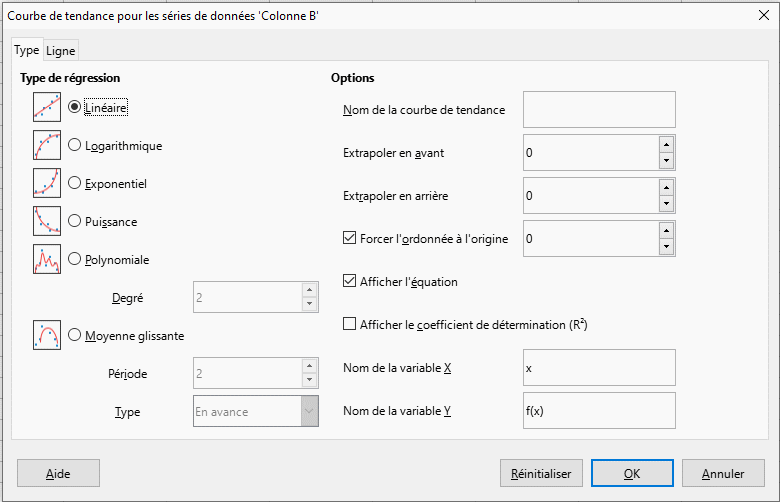
Task: Uncheck Forcer l'ordonnée à l'origine
Action: 350,238
